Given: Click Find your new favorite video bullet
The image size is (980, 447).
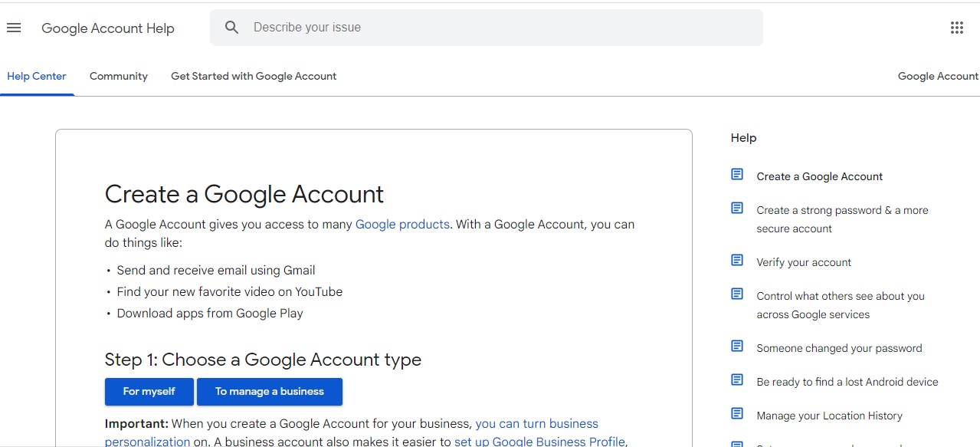Looking at the screenshot, I should pos(230,292).
